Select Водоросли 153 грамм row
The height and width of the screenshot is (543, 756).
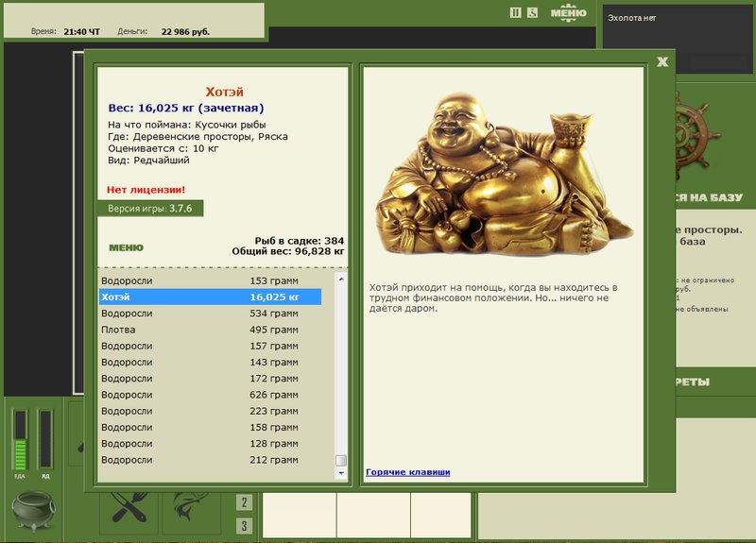(x=210, y=280)
